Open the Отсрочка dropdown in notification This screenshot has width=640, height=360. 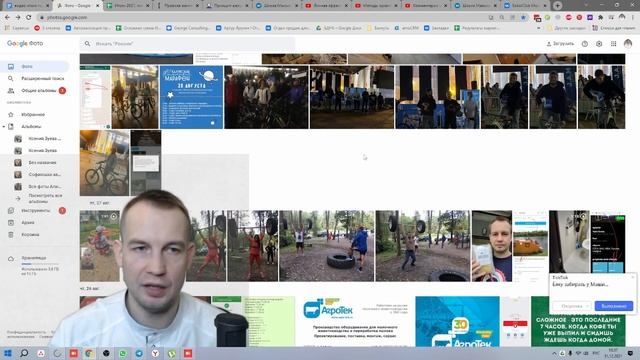(x=571, y=306)
